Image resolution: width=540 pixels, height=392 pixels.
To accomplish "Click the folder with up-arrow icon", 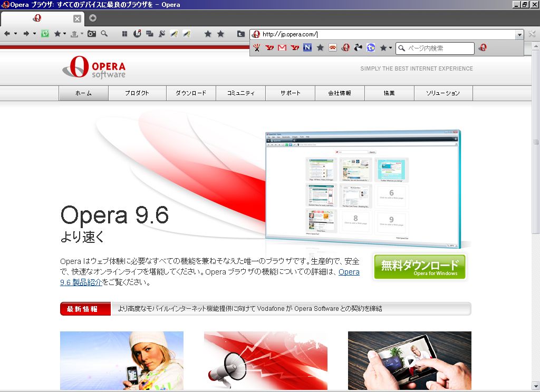I will [x=240, y=34].
